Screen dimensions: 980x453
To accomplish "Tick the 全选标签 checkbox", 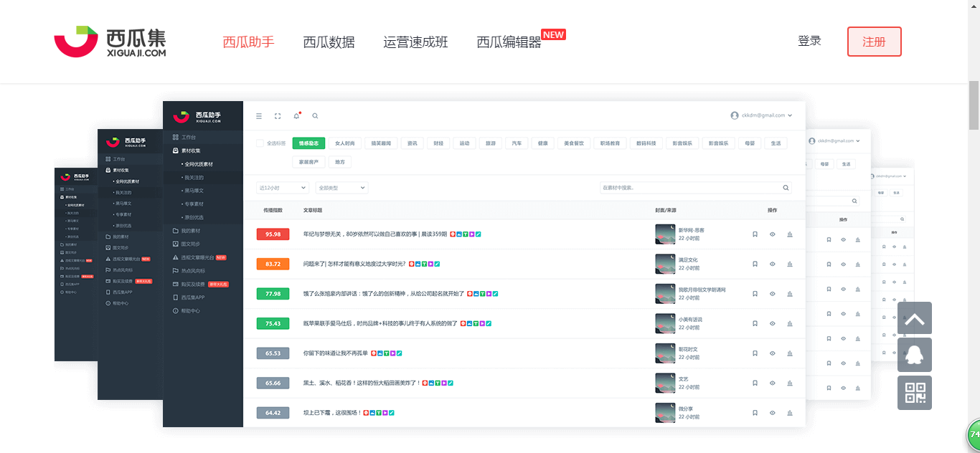I will click(x=260, y=143).
